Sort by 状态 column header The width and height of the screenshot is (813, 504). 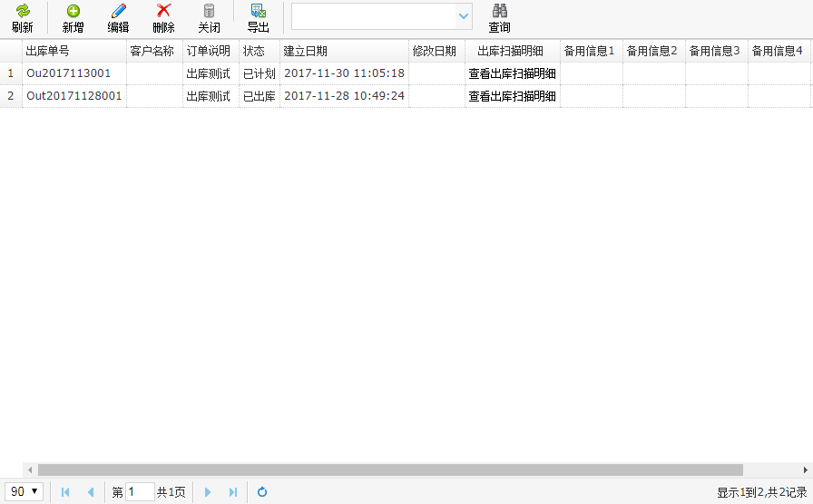pos(260,52)
